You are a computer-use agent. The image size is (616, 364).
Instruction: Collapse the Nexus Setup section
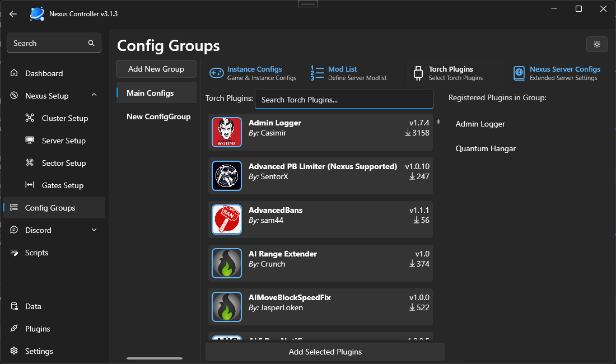pyautogui.click(x=94, y=96)
